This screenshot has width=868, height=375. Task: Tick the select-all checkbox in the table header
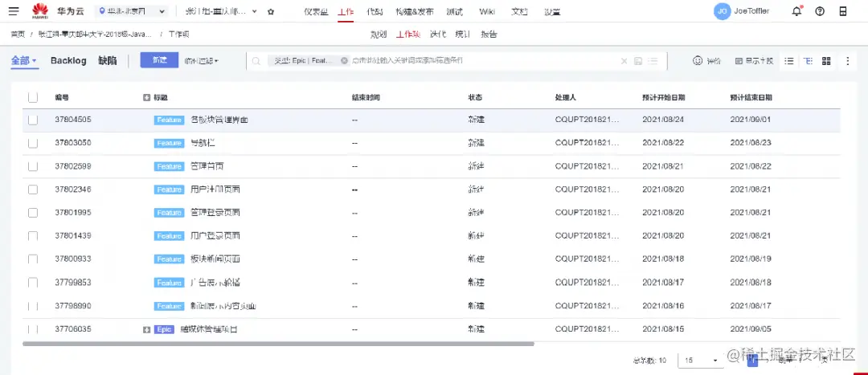tap(33, 97)
